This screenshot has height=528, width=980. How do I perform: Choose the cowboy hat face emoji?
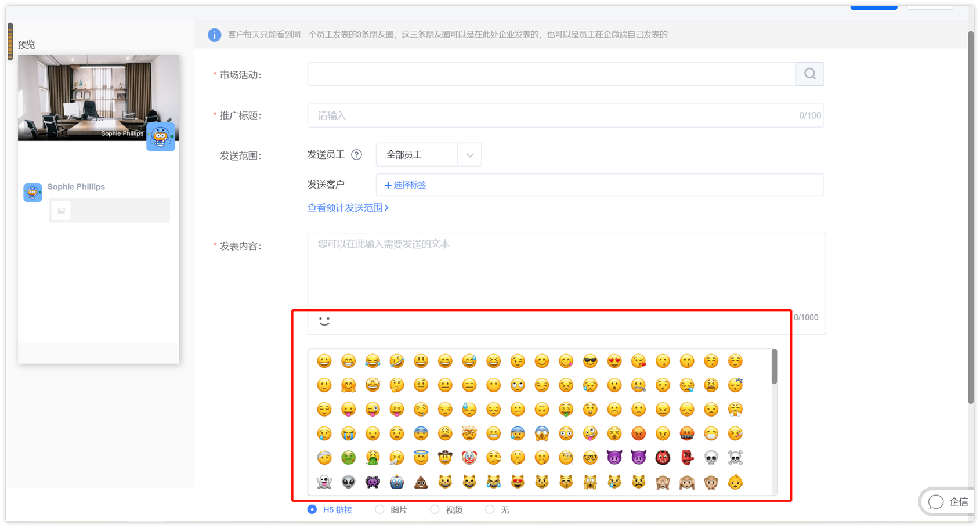[445, 458]
